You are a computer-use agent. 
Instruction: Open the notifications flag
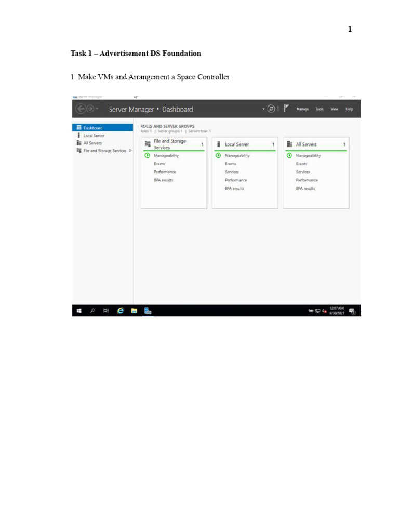pos(287,109)
